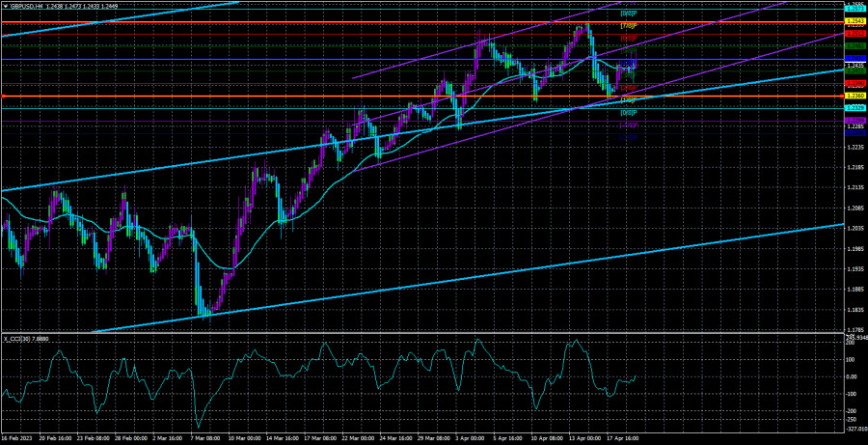Viewport: 868px width, 445px height.
Task: Select the yellow 1.2360 price label
Action: [x=854, y=96]
